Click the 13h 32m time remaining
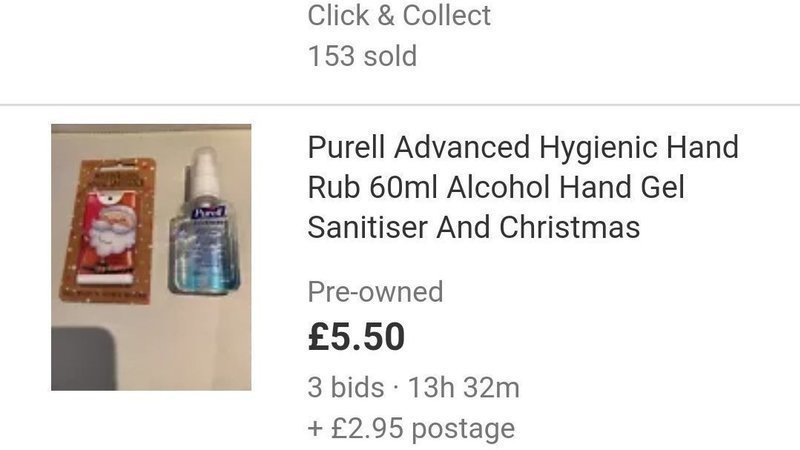800x450 pixels. [x=464, y=387]
